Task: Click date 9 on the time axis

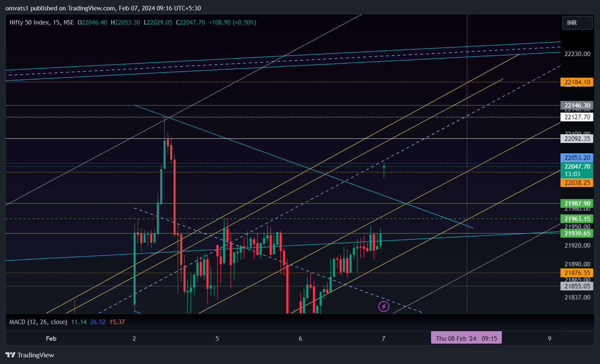Action: (x=550, y=339)
